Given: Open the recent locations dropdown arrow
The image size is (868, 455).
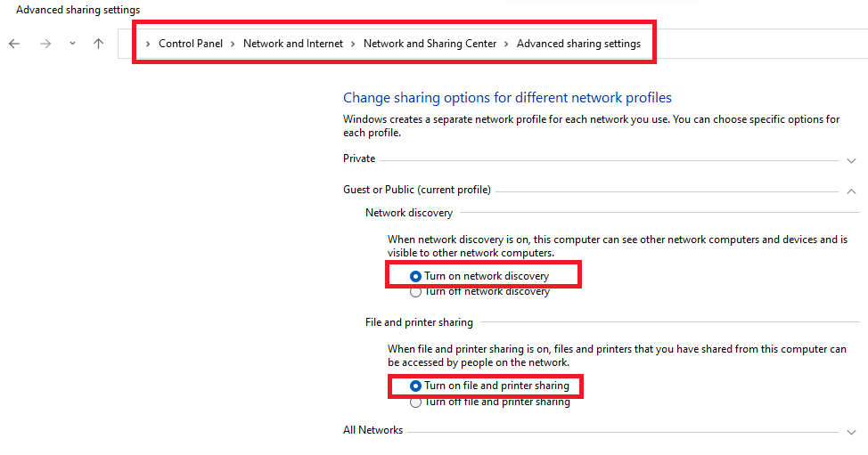Looking at the screenshot, I should point(72,43).
